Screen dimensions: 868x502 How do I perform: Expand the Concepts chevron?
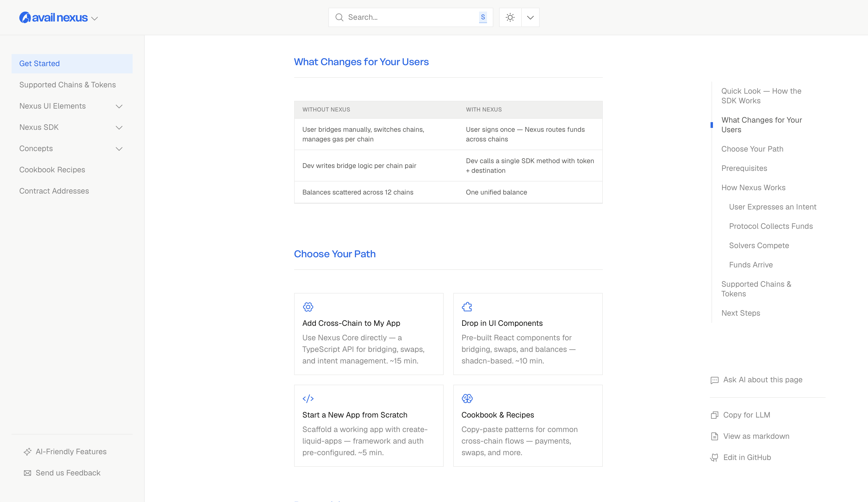119,149
